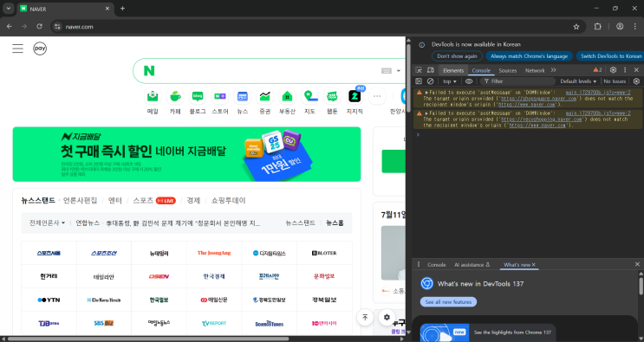Open the 뉴스 (News) shortcut icon
This screenshot has height=342, width=644.
click(x=243, y=97)
